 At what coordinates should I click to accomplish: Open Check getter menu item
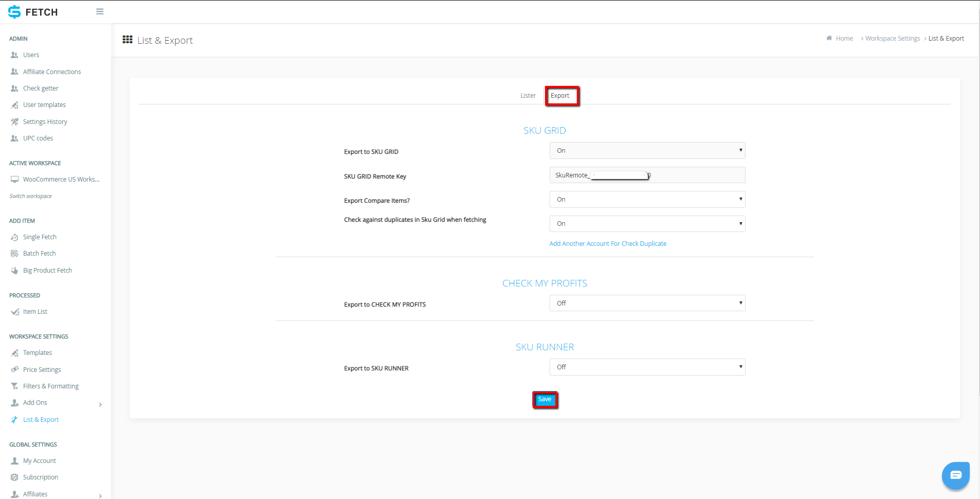pos(41,88)
